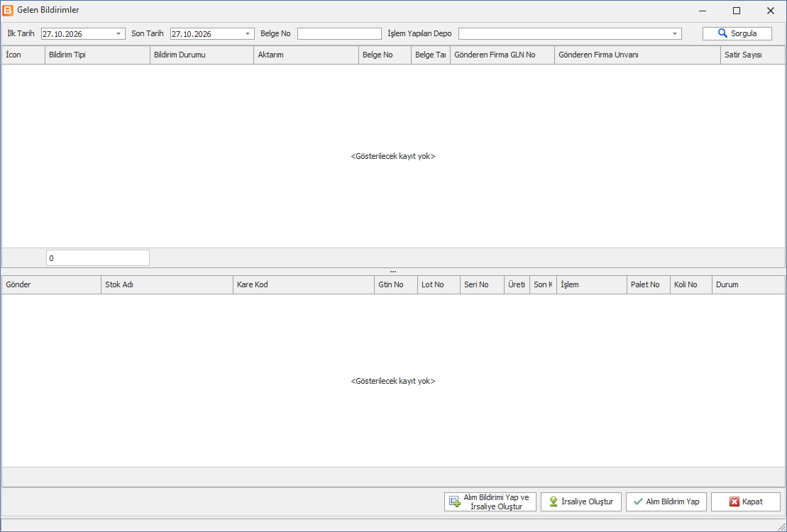Click the Kapat red X icon

(x=734, y=501)
